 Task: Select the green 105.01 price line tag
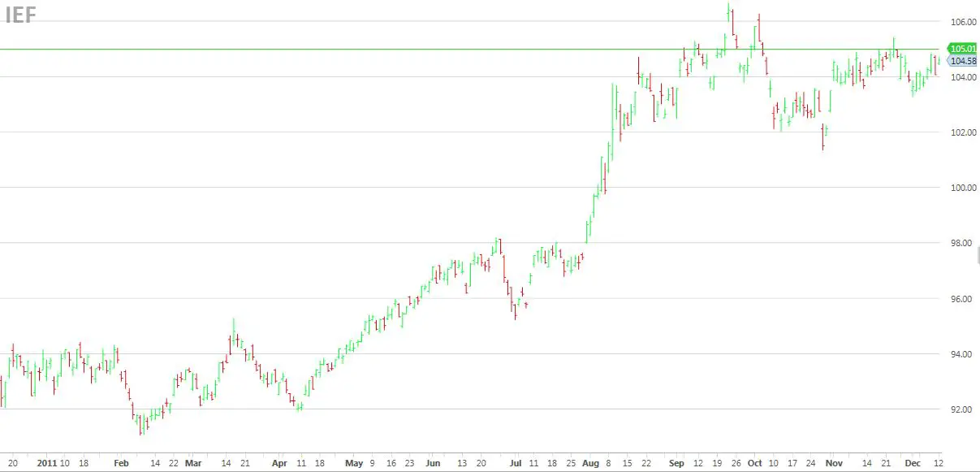(x=962, y=49)
